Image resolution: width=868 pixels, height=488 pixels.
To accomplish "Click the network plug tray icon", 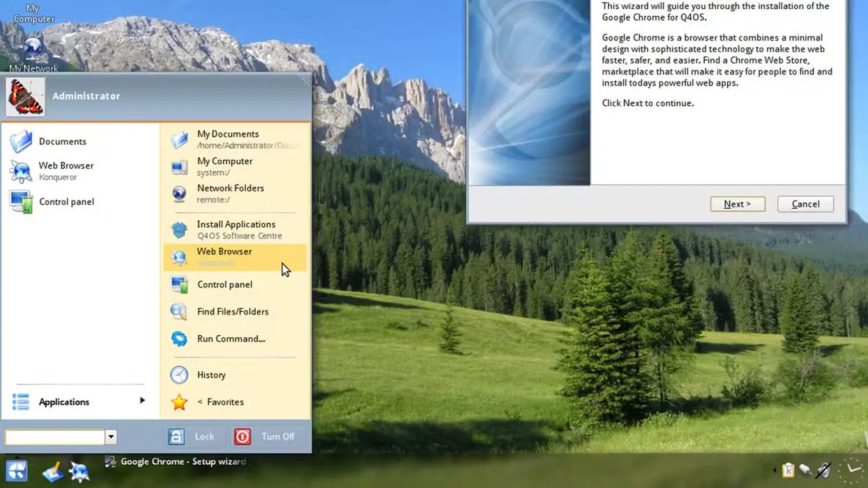I will (x=806, y=470).
